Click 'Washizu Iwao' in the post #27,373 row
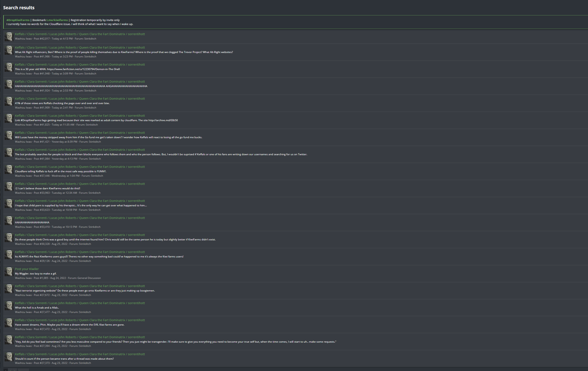 (23, 363)
